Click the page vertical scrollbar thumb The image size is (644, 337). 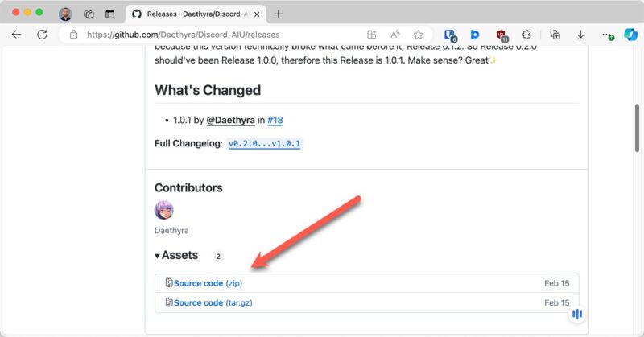pyautogui.click(x=637, y=128)
